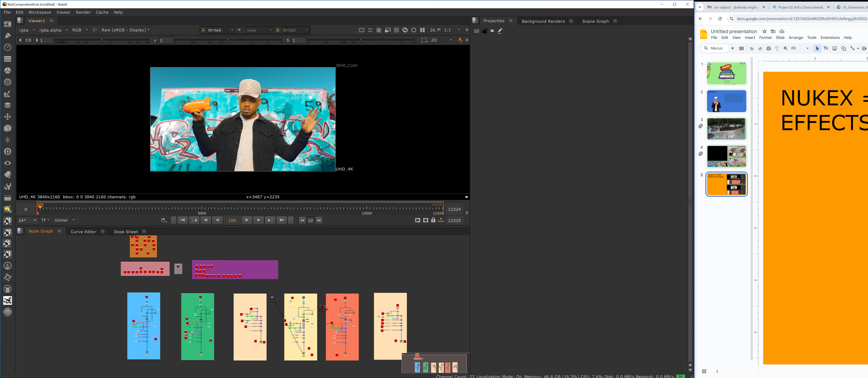
Task: Open the 3D cube nodes toolbar icon
Action: point(7,128)
